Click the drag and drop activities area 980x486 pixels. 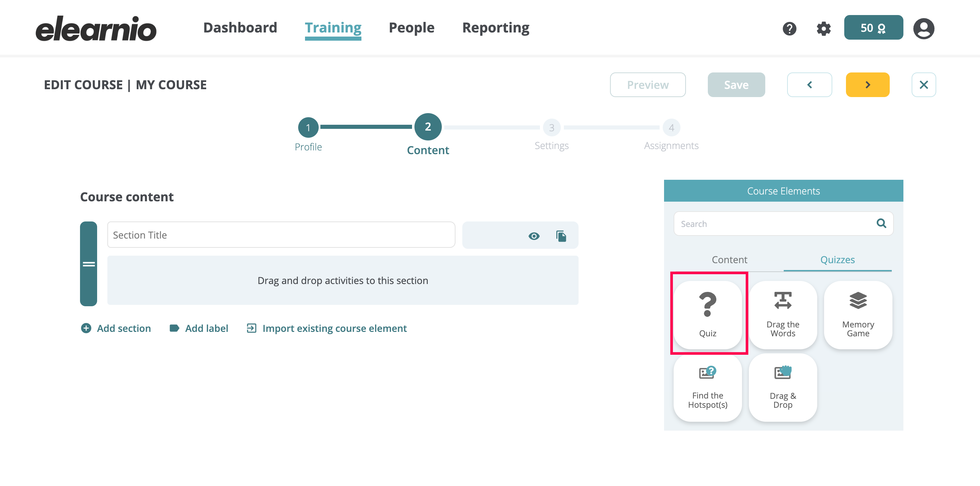click(x=343, y=281)
